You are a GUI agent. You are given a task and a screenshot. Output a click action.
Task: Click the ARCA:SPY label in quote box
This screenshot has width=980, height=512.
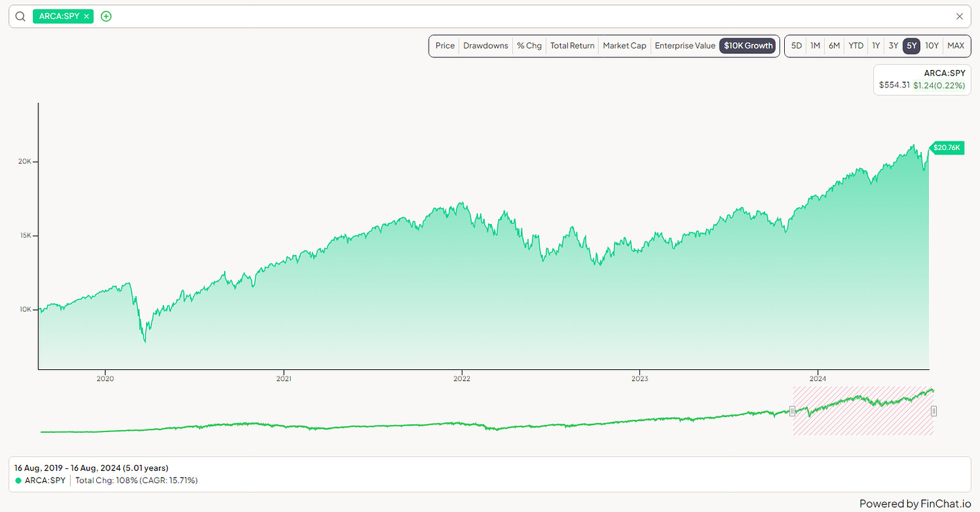[x=945, y=73]
